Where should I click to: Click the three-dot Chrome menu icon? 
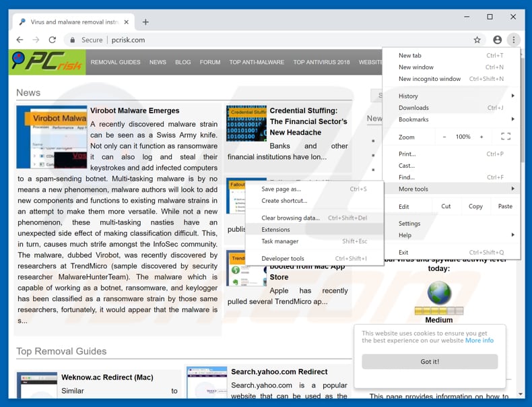tap(513, 40)
